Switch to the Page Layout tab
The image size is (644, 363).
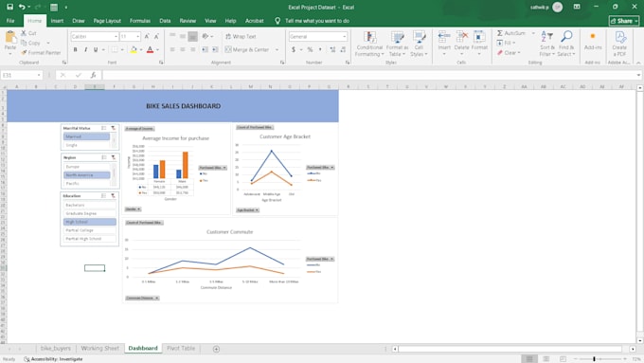(x=107, y=21)
